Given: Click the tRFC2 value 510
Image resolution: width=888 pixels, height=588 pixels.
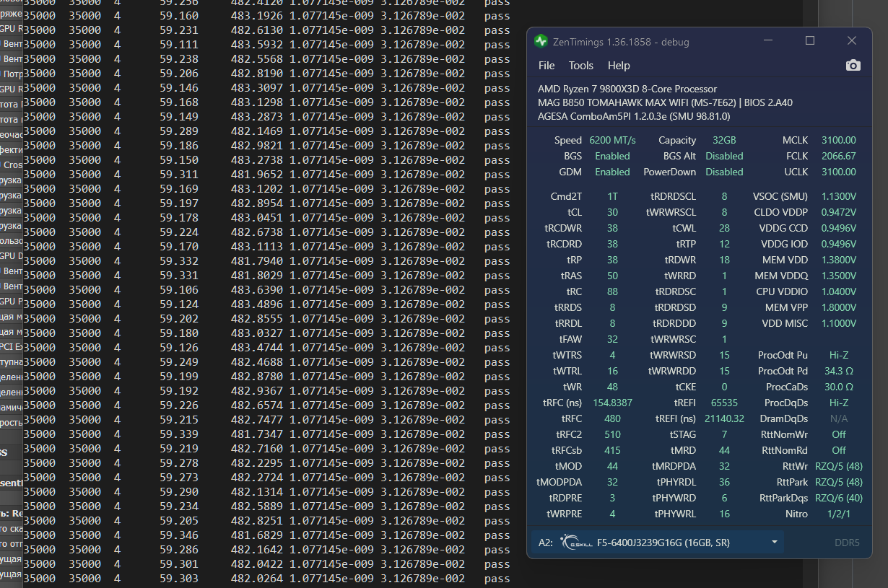Looking at the screenshot, I should pyautogui.click(x=612, y=435).
